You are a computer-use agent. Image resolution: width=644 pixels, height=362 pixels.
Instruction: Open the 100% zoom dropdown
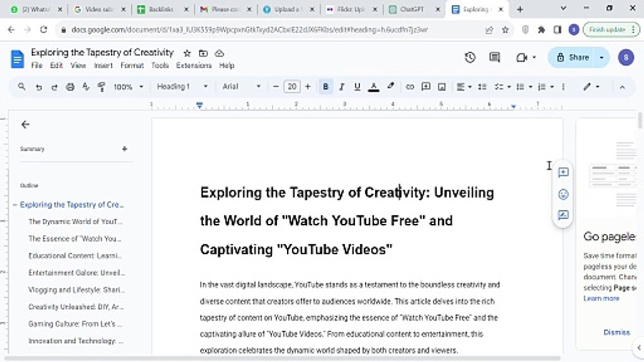point(128,86)
